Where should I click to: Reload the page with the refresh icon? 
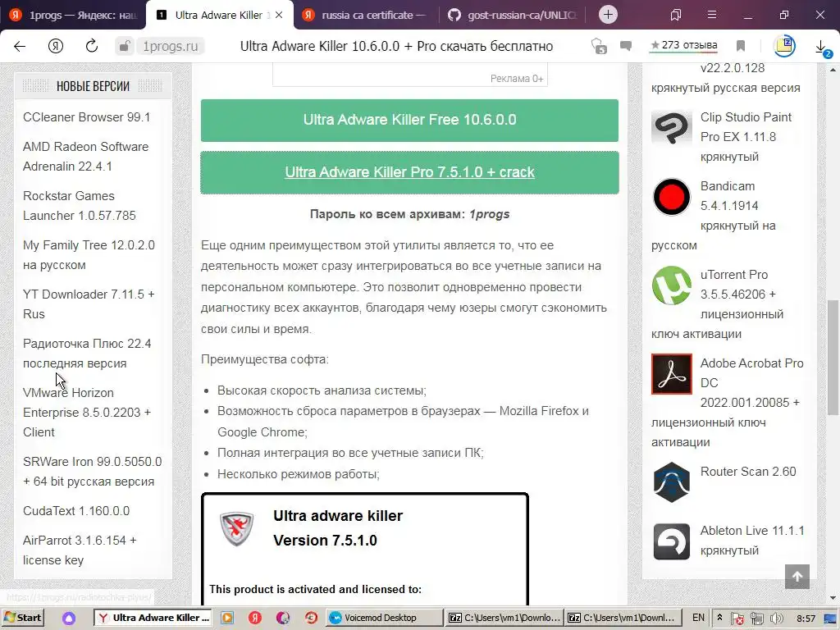point(92,46)
